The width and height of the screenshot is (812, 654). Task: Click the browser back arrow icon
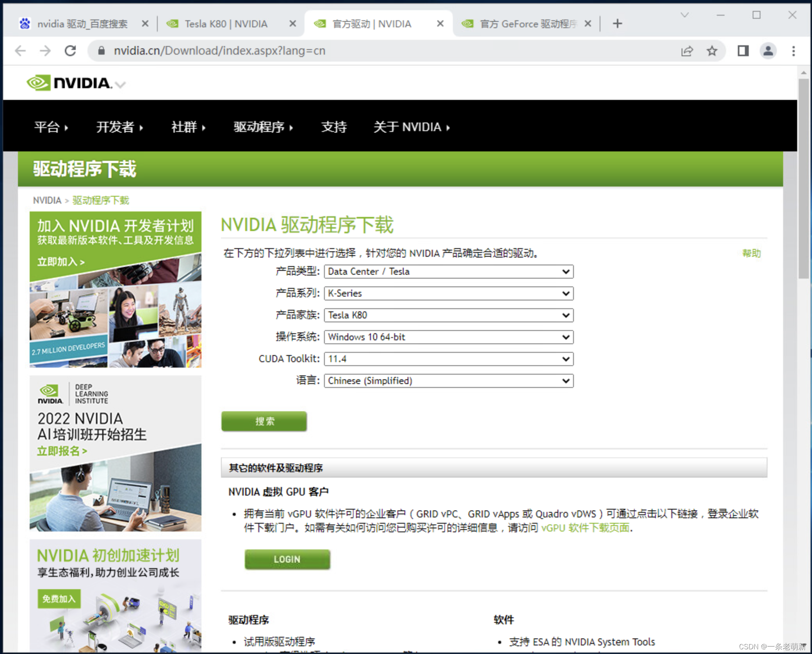click(x=20, y=51)
